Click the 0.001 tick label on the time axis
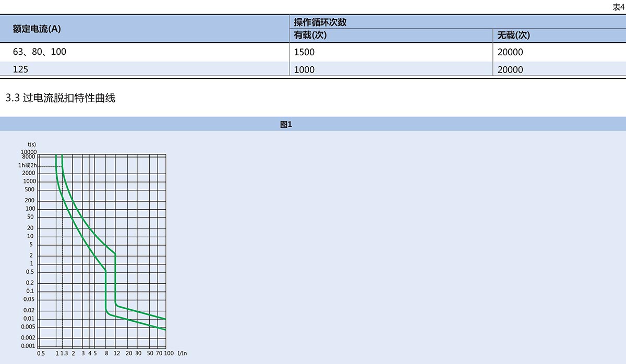 (x=28, y=346)
